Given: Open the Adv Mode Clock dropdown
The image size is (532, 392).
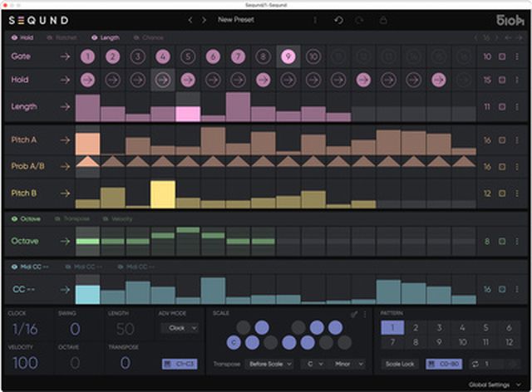Looking at the screenshot, I should click(x=179, y=328).
